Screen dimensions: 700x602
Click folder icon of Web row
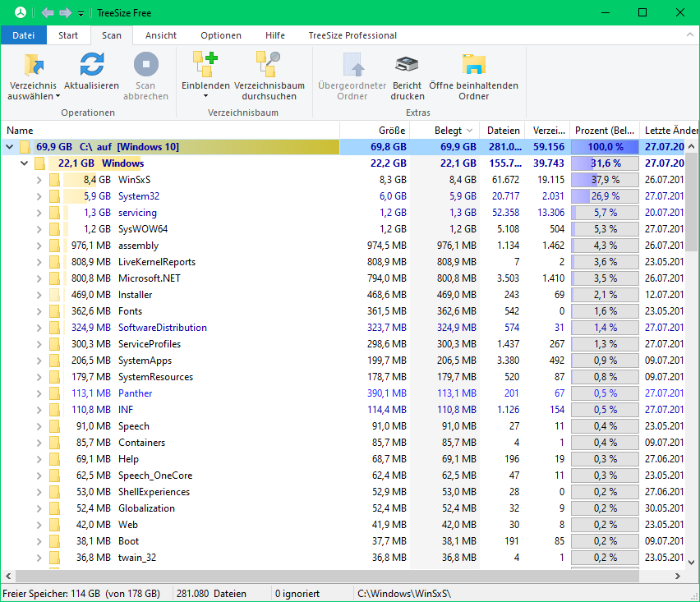[x=54, y=524]
